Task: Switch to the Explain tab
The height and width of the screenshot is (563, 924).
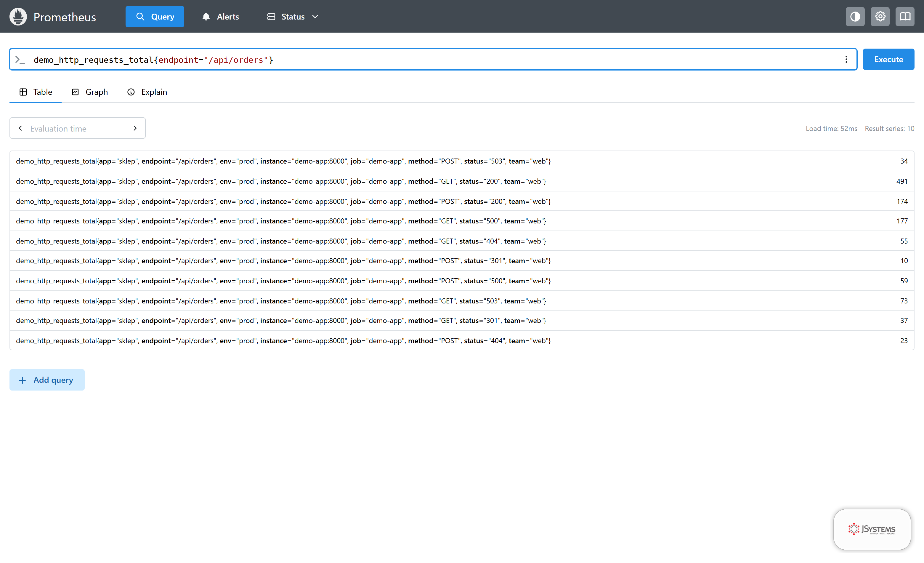Action: coord(147,92)
